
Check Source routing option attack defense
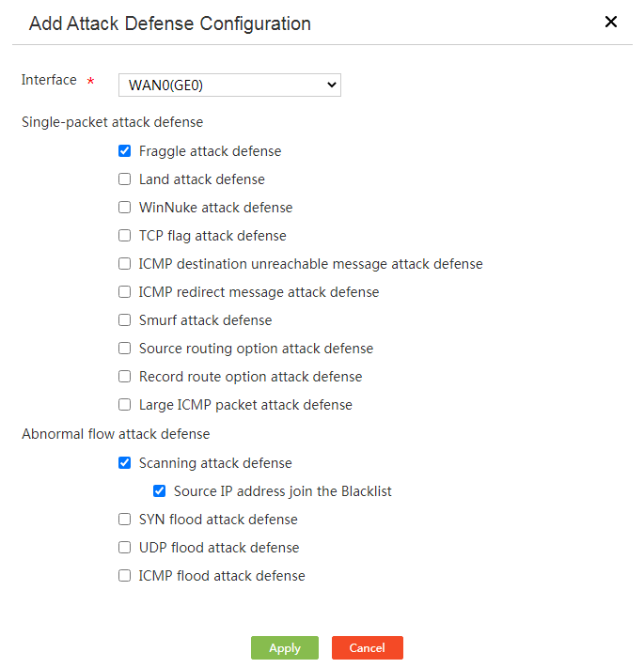tap(124, 349)
